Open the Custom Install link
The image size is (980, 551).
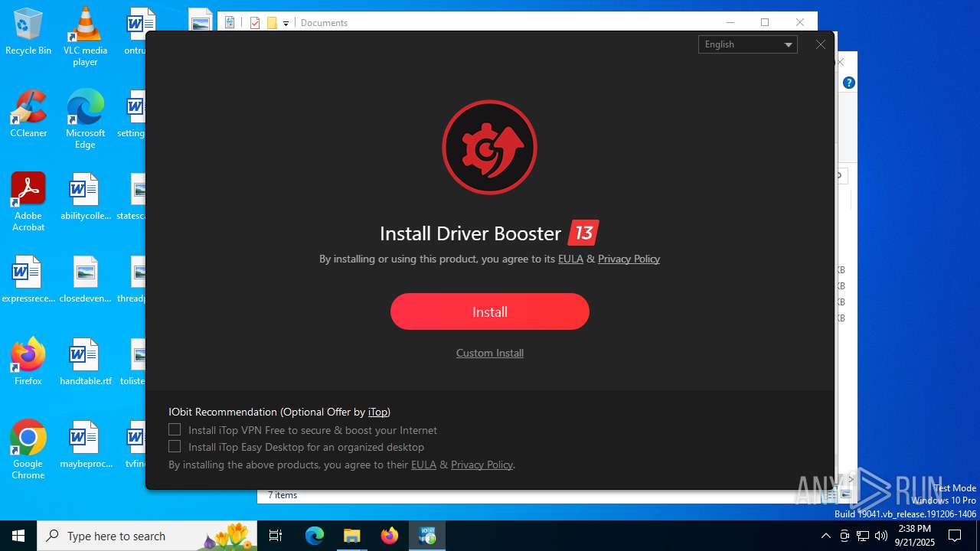pyautogui.click(x=490, y=353)
